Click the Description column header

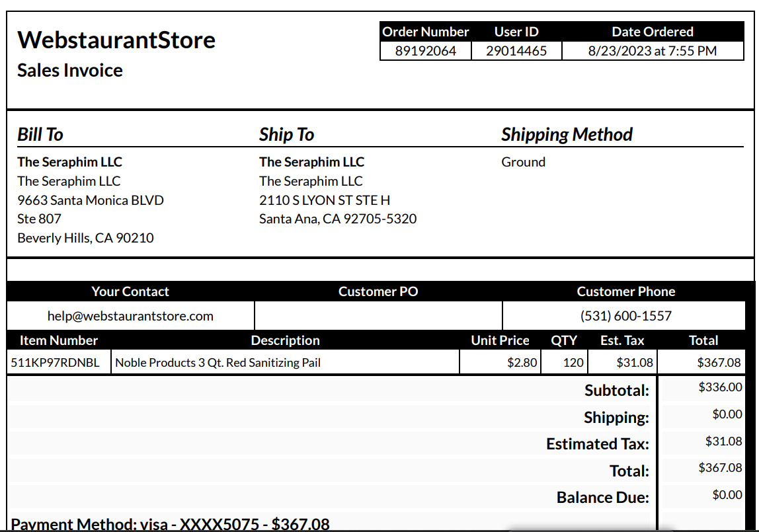(x=285, y=340)
